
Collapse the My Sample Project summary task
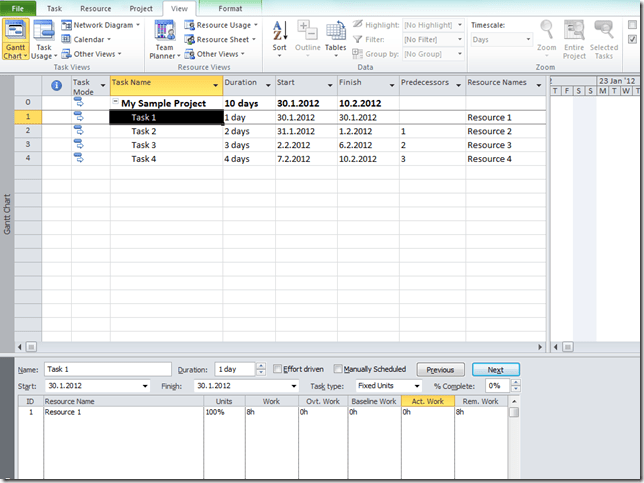point(116,103)
